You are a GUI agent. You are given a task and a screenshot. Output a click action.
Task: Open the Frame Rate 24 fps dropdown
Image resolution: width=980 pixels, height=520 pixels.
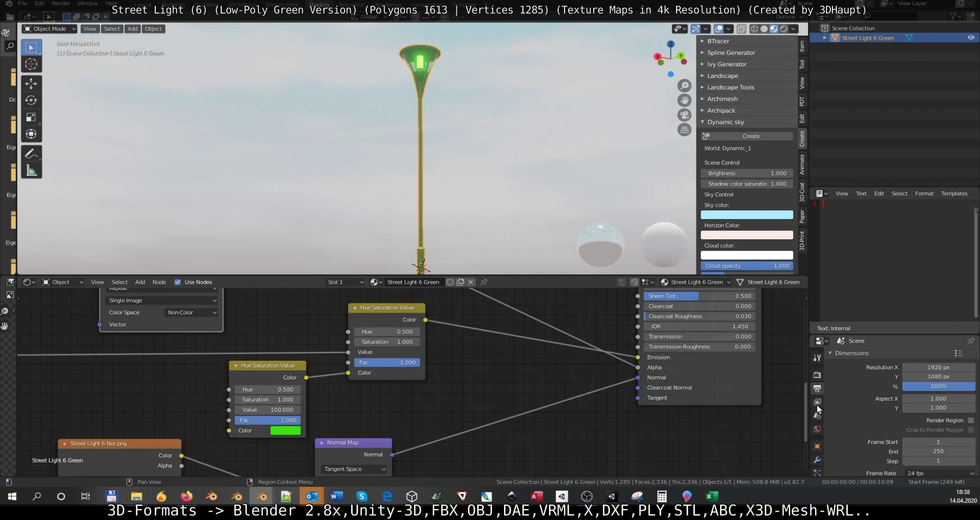[x=938, y=473]
